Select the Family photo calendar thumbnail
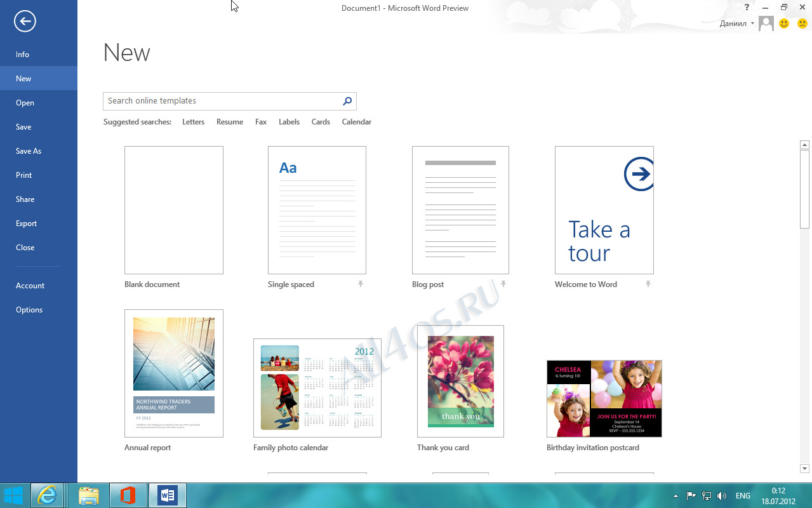The width and height of the screenshot is (812, 508). (x=317, y=388)
